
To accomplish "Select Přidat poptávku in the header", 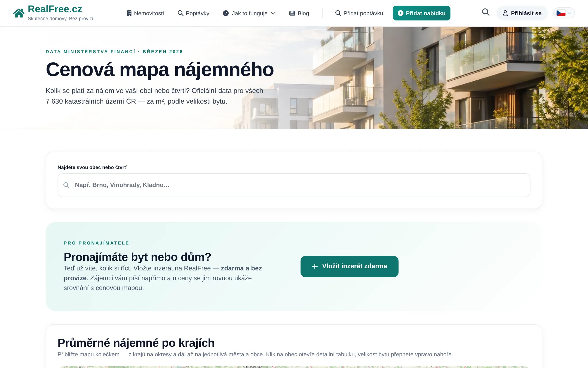I will 359,13.
